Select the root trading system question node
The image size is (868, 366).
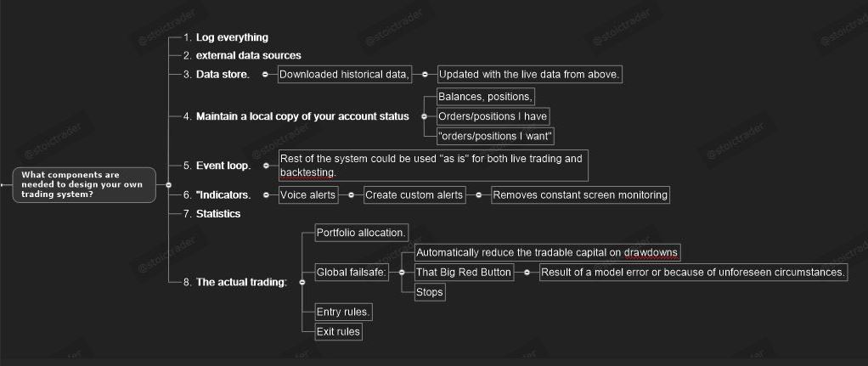pyautogui.click(x=84, y=184)
